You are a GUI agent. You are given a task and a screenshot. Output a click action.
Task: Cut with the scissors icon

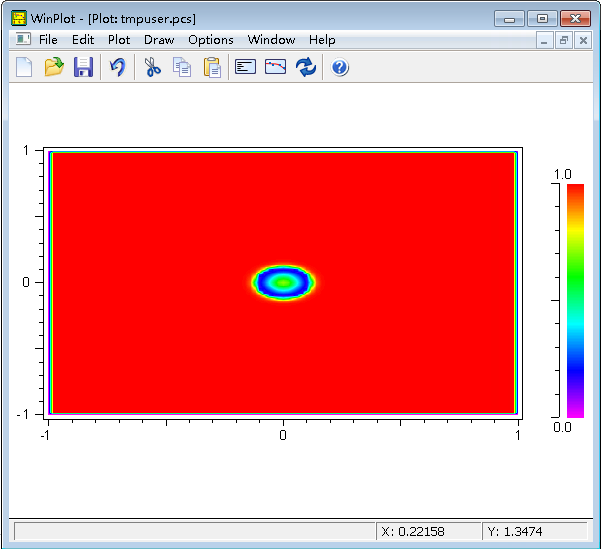coord(152,67)
